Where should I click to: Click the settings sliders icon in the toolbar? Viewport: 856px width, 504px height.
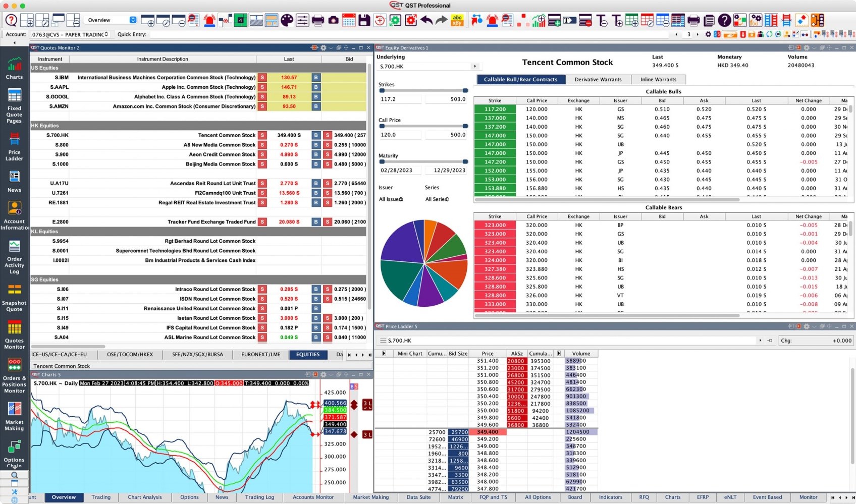tap(302, 20)
